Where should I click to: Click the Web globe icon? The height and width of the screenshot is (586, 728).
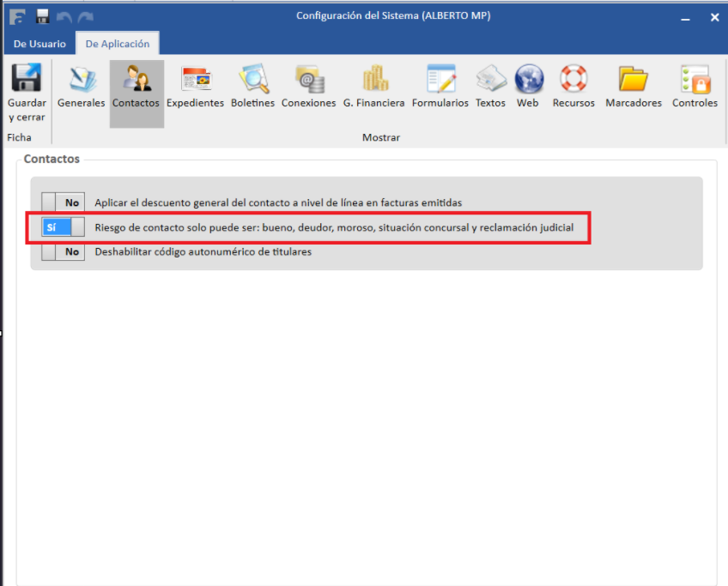[528, 88]
